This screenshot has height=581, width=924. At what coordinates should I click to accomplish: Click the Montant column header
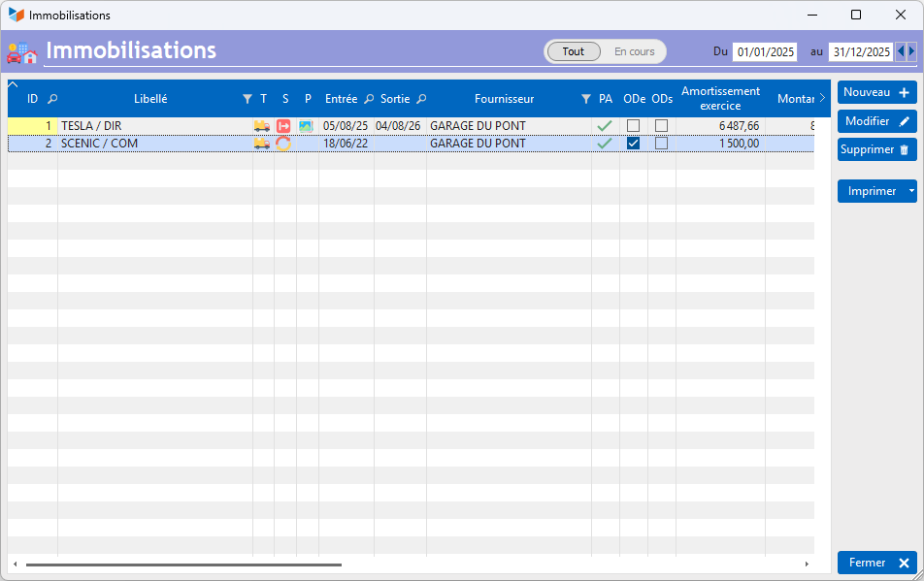[x=796, y=99]
